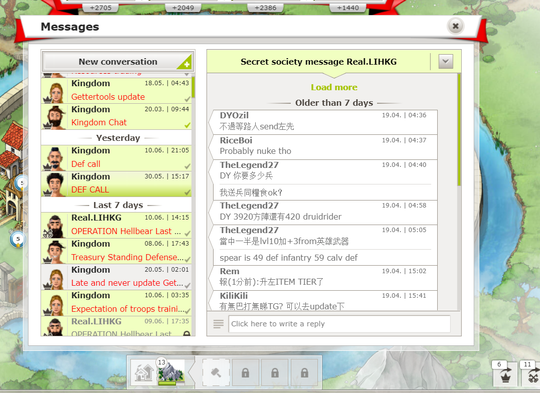Collapse the speech bubble arrow on DYOzil's message

(x=211, y=122)
